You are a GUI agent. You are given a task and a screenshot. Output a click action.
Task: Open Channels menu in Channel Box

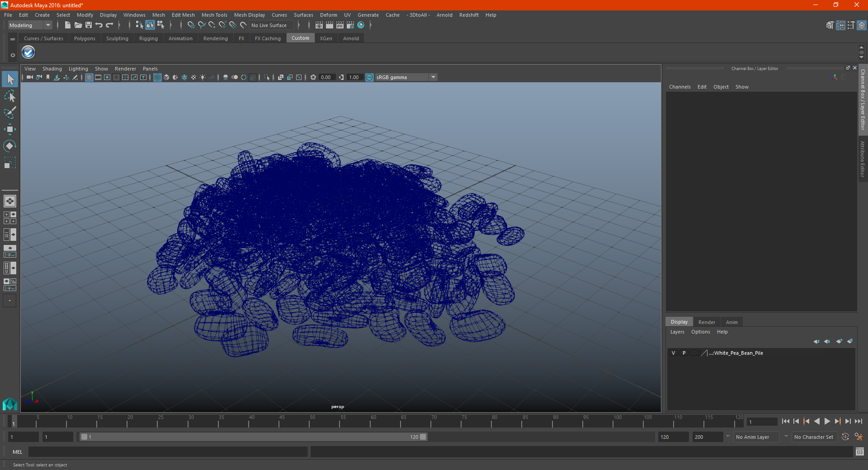(679, 87)
